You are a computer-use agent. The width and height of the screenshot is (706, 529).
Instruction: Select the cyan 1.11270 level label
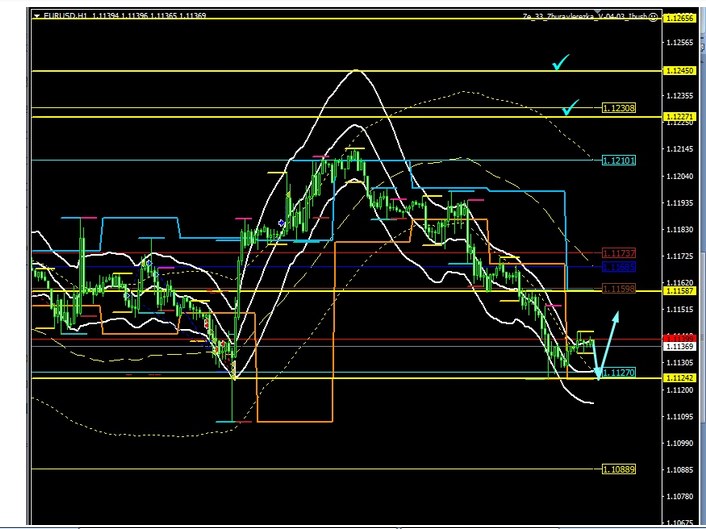pos(619,373)
